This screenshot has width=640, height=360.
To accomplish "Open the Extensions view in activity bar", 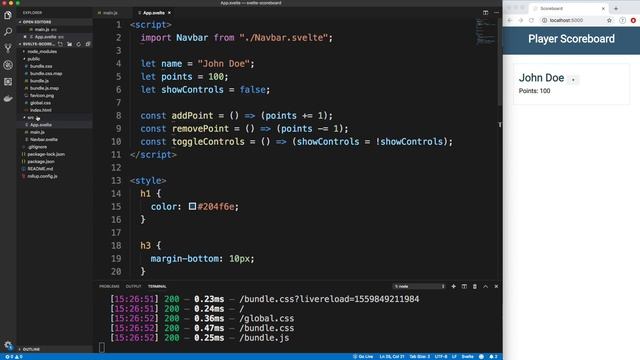I will click(8, 82).
